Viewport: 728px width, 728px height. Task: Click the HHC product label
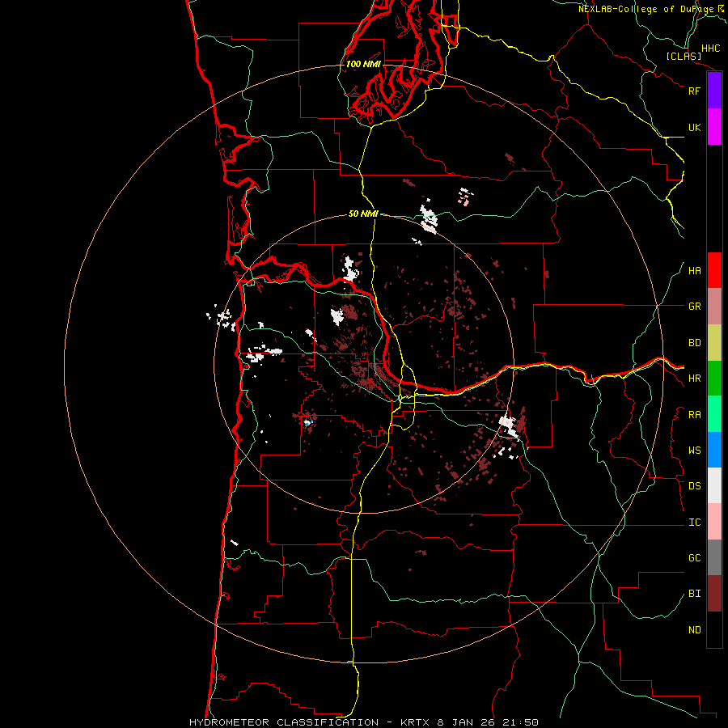[710, 49]
